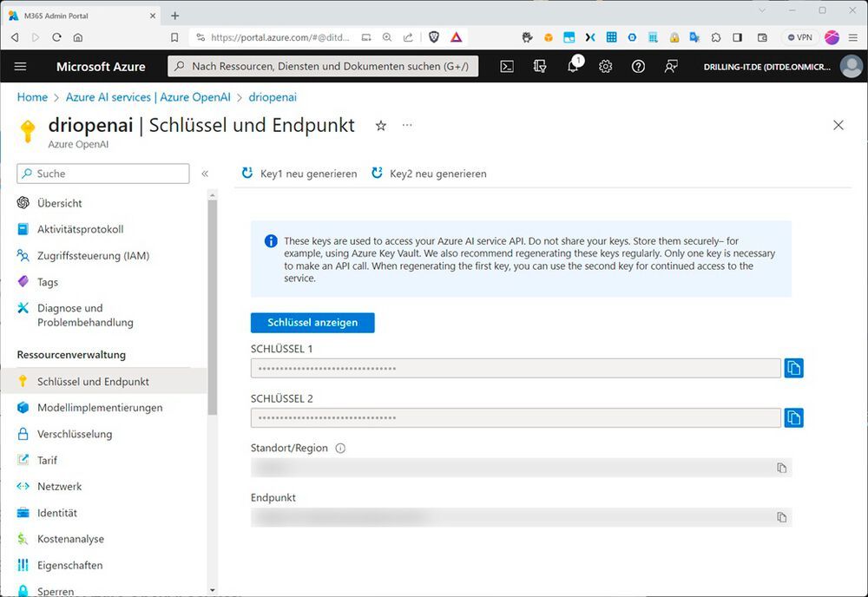The height and width of the screenshot is (597, 868).
Task: Open the browser main menu
Action: (x=853, y=37)
